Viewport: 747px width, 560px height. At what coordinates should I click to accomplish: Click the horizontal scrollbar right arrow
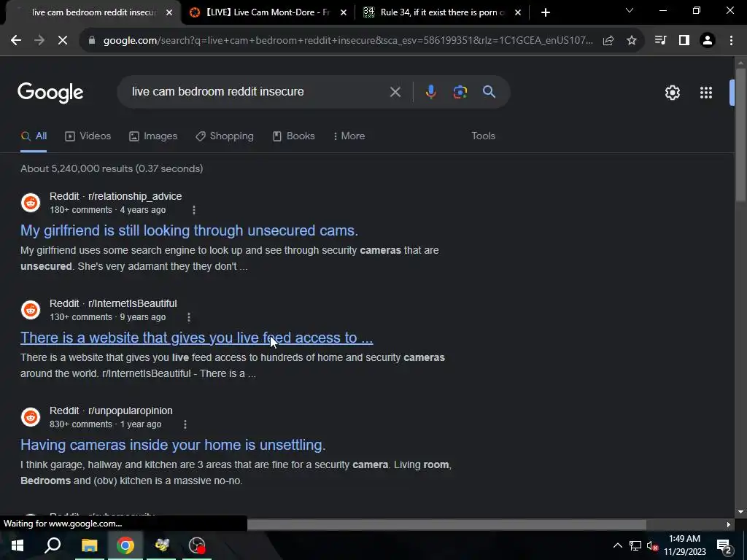tap(729, 525)
